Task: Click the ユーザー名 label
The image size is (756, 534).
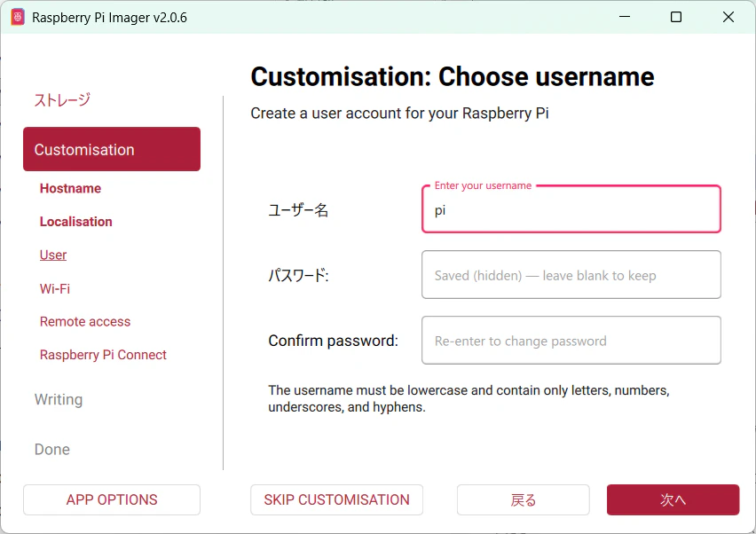Action: (x=298, y=210)
